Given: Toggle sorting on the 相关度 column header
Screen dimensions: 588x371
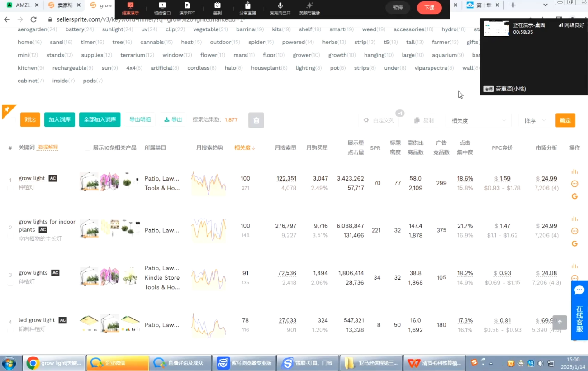Looking at the screenshot, I should pyautogui.click(x=244, y=147).
